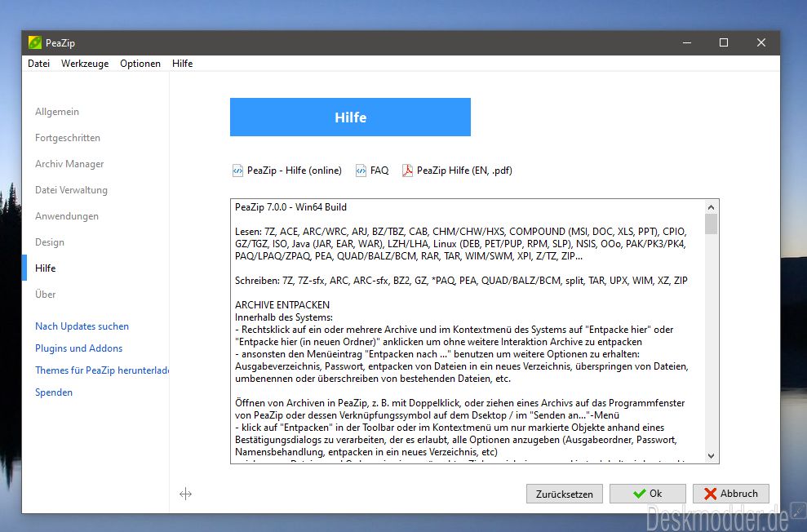This screenshot has width=807, height=532.
Task: Switch to the Design section
Action: click(x=50, y=242)
